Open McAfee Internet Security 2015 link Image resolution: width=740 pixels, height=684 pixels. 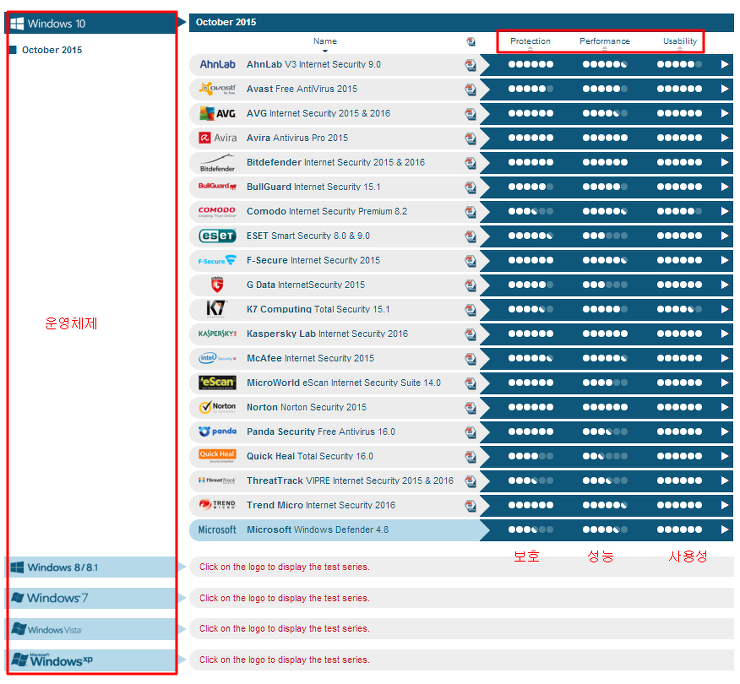(310, 358)
